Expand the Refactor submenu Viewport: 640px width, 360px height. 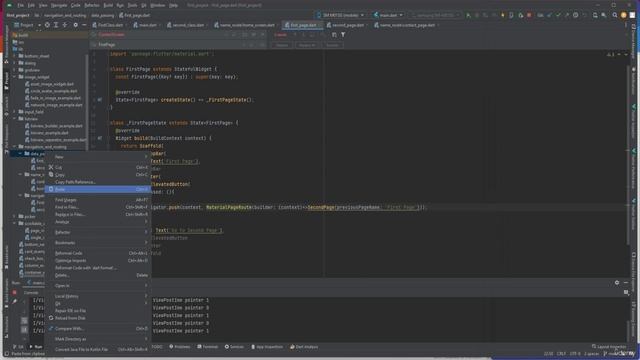98,232
